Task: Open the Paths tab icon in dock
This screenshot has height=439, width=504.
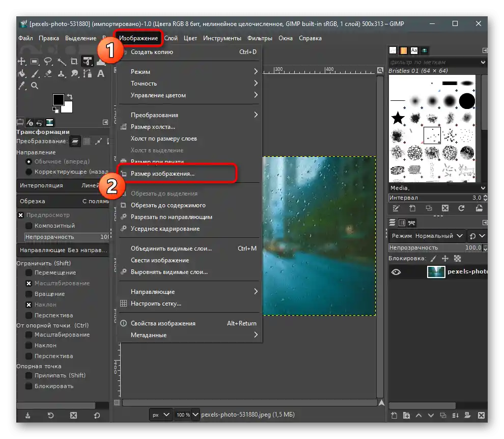Action: click(411, 223)
